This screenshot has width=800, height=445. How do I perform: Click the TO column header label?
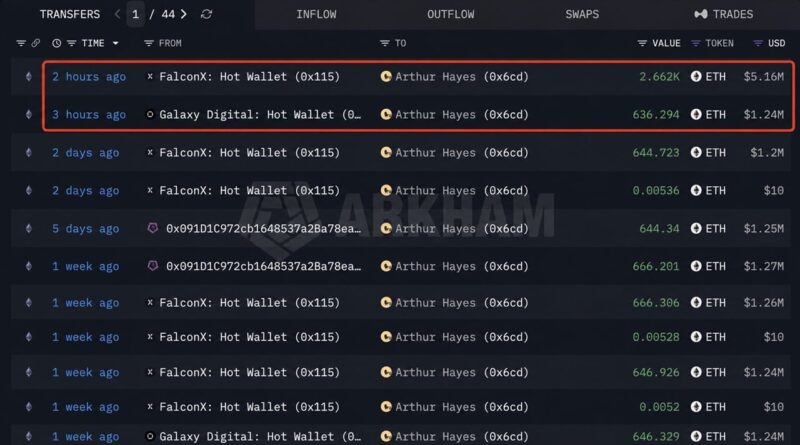tap(401, 43)
